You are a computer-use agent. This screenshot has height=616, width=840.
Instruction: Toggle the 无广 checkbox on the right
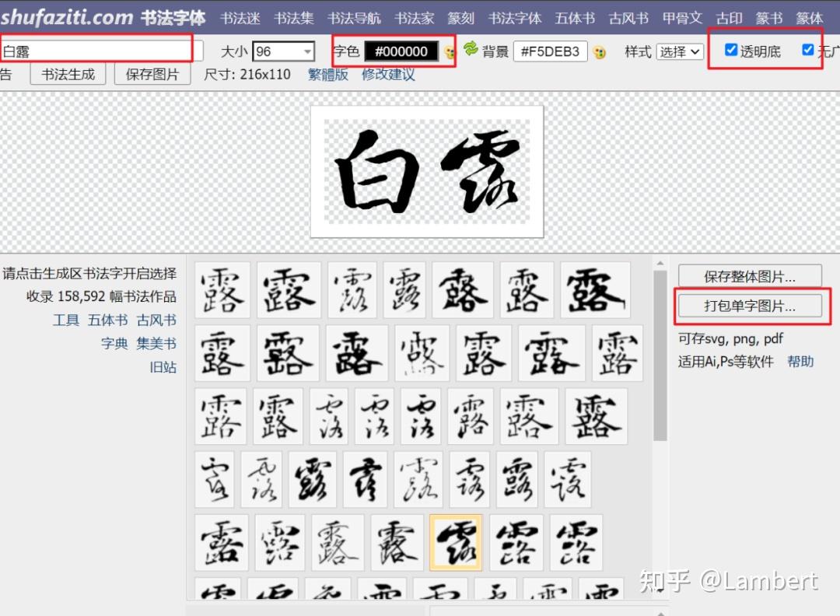807,50
